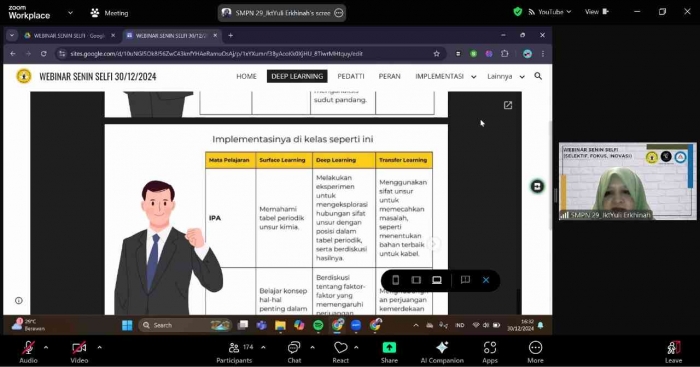Expand video options arrow next to Video
The image size is (700, 367).
point(99,347)
